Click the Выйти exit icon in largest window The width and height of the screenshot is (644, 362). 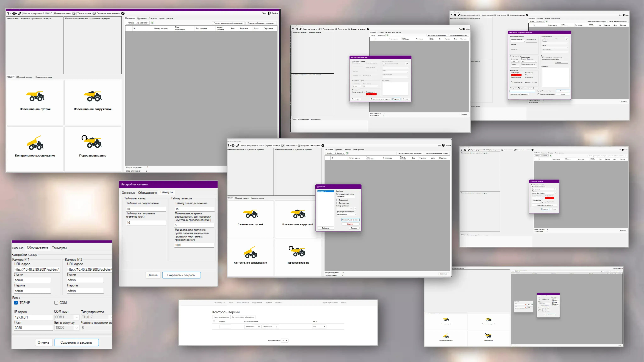tap(269, 14)
